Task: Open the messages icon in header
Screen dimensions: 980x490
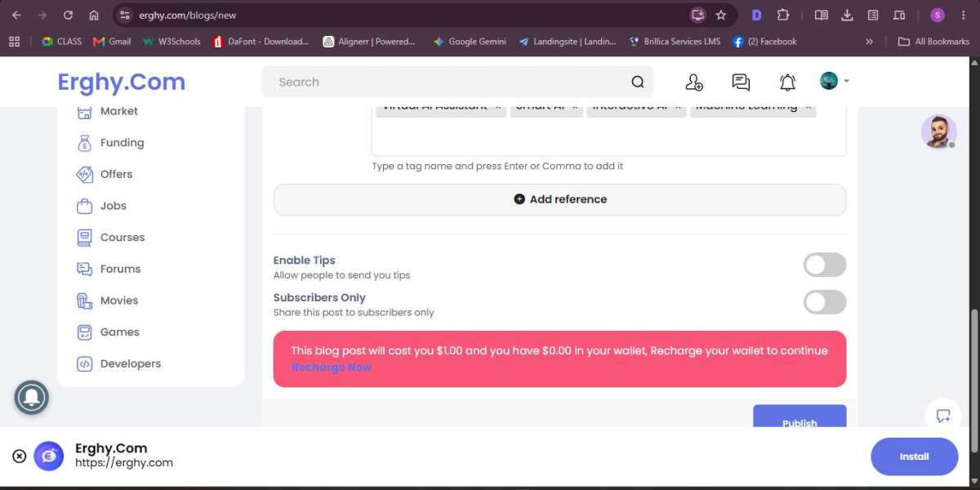Action: (741, 82)
